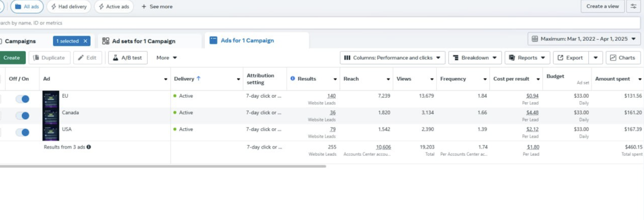
Task: Remove the 1 selected campaign filter
Action: 85,41
